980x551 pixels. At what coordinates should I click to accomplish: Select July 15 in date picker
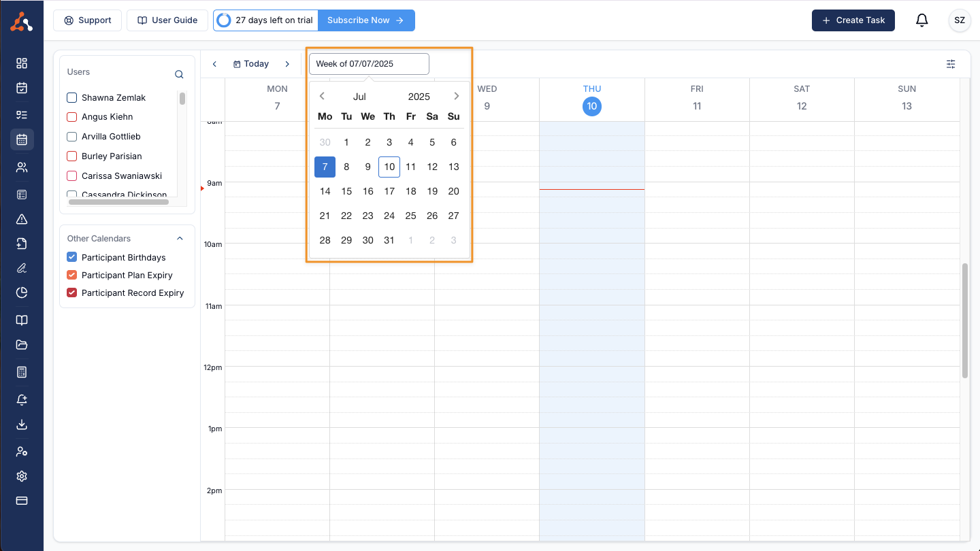346,191
